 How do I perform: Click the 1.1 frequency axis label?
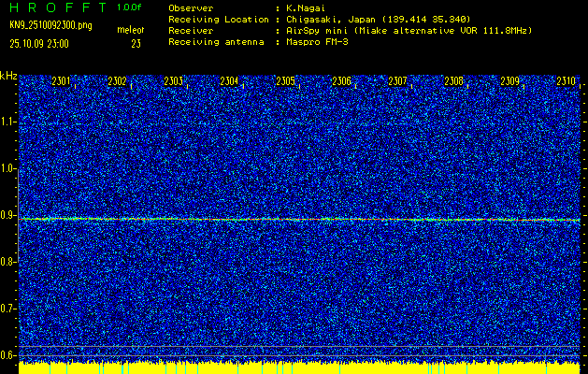[8, 122]
